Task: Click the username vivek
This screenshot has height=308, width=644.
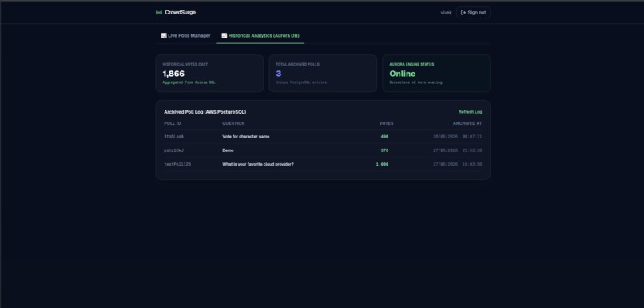Action: click(x=446, y=13)
